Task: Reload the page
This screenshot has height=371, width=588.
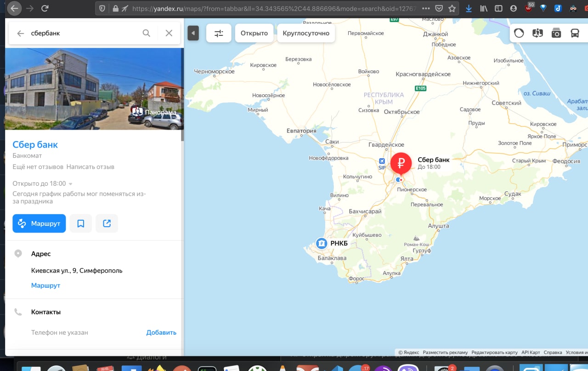Action: (x=45, y=8)
